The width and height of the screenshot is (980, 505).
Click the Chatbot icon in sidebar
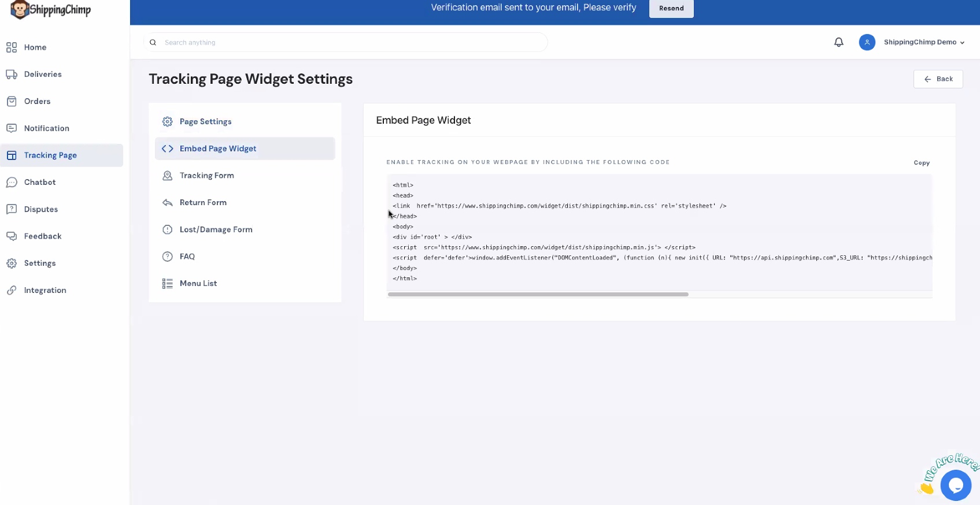pos(12,183)
